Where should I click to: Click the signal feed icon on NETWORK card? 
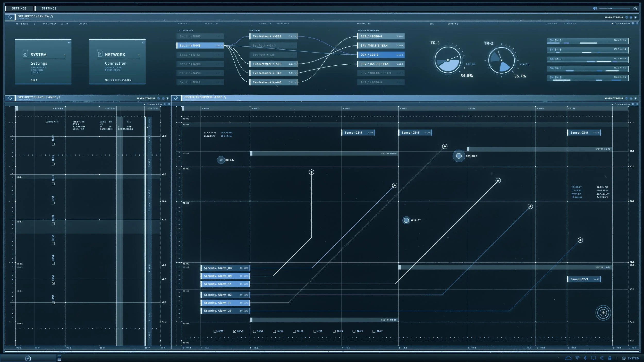[x=99, y=53]
